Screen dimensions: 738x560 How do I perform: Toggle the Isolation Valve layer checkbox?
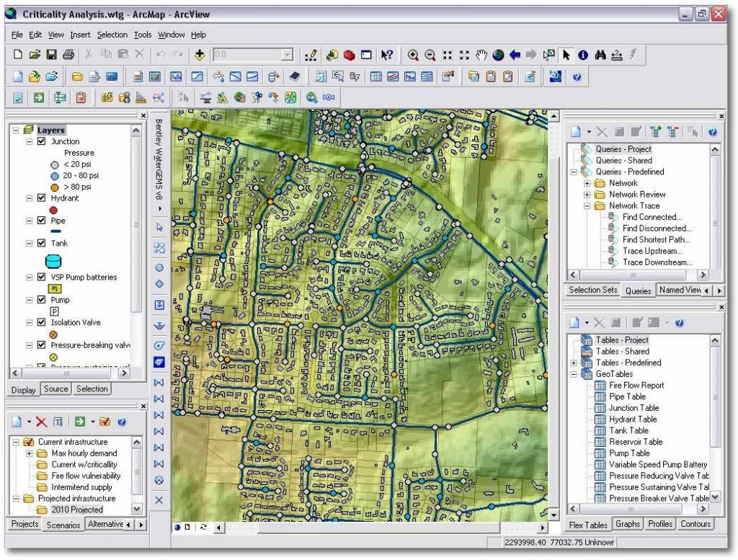click(x=41, y=322)
